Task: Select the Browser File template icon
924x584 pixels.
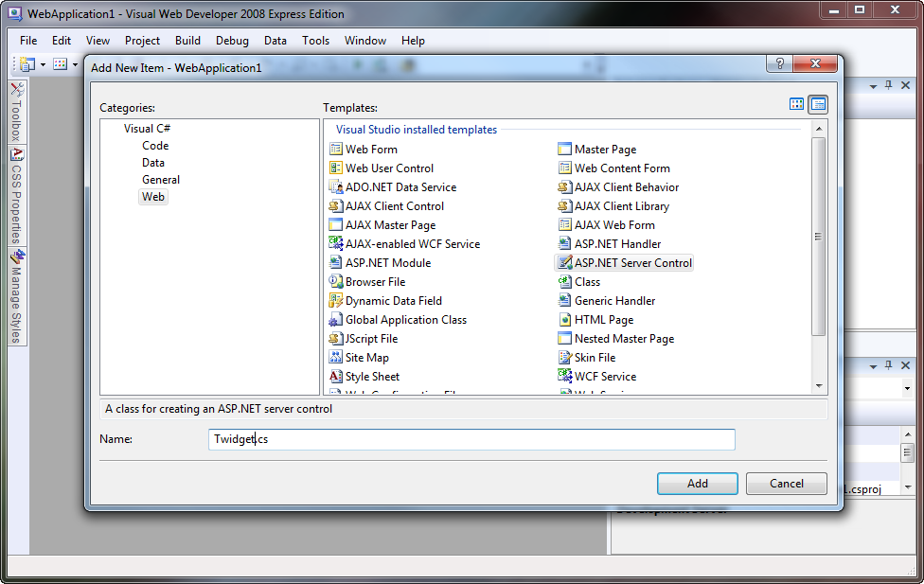Action: click(x=336, y=281)
